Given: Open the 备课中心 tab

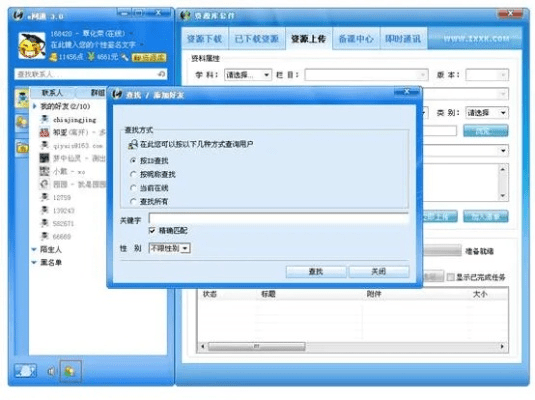Looking at the screenshot, I should click(x=356, y=39).
